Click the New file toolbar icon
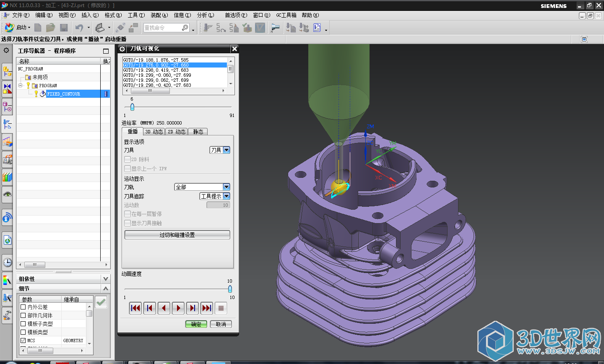 point(38,28)
